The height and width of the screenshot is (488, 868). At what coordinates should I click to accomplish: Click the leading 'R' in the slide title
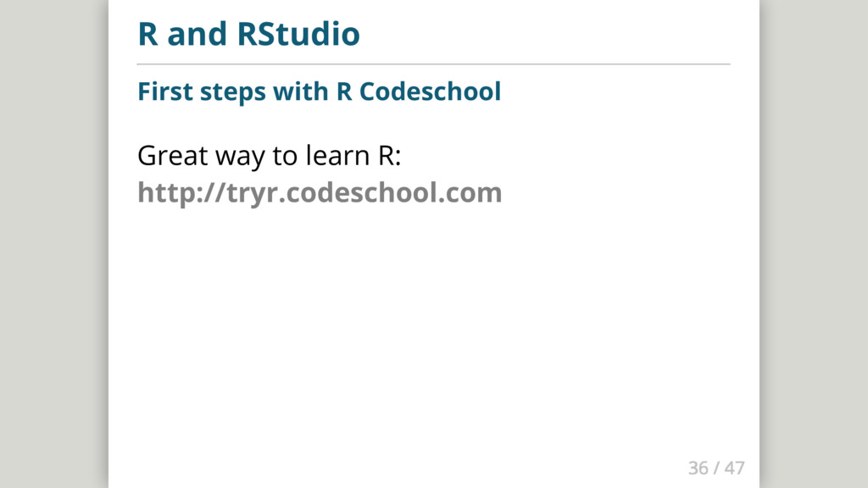point(147,35)
